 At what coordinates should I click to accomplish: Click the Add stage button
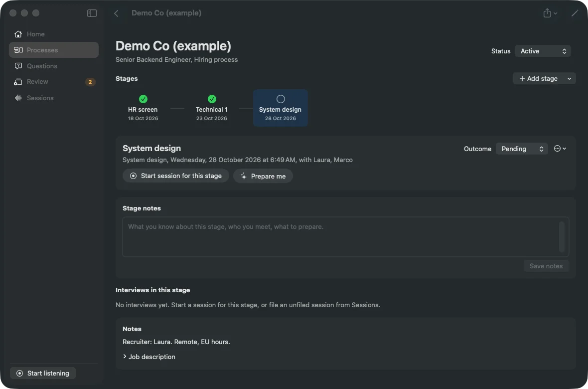tap(538, 78)
